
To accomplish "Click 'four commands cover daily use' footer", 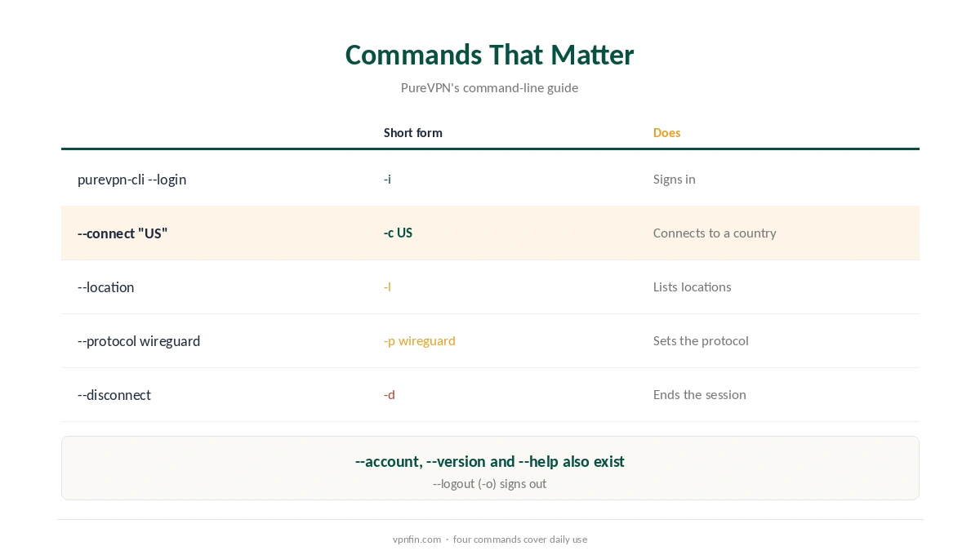I will click(x=520, y=539).
